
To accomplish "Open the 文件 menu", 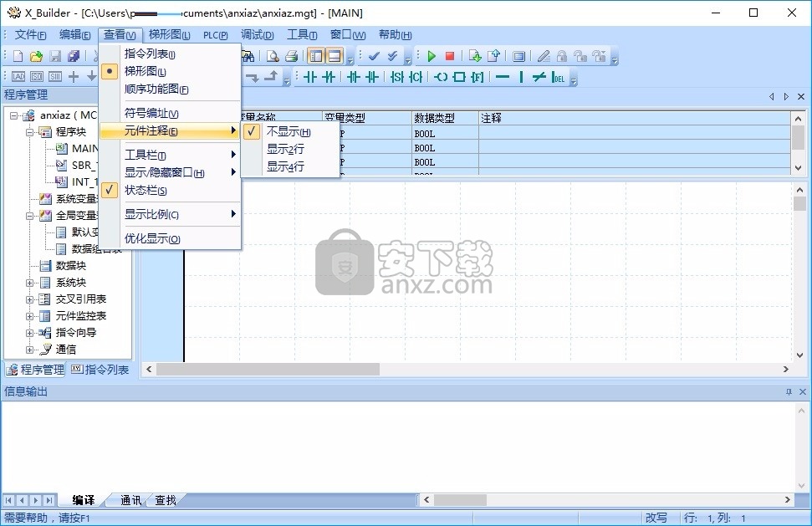I will tap(31, 34).
